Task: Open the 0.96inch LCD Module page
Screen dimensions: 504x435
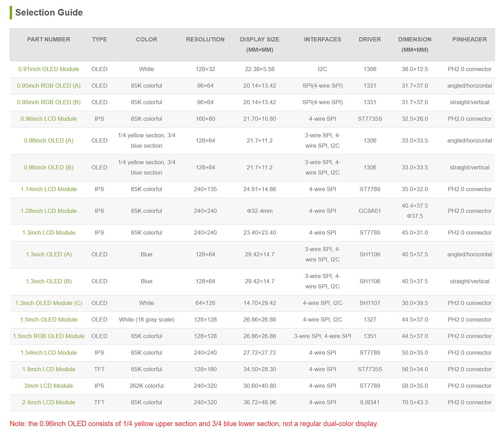Action: pyautogui.click(x=49, y=119)
